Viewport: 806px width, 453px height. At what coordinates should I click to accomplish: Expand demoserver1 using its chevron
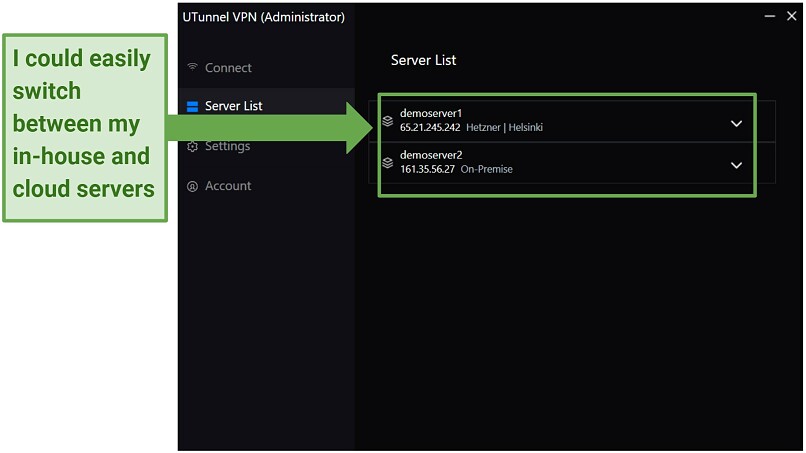click(736, 123)
